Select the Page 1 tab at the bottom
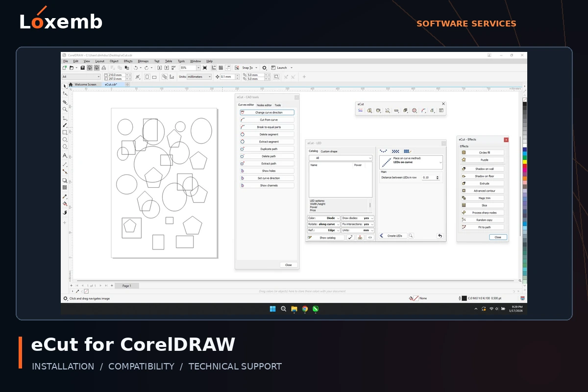588x392 pixels. pyautogui.click(x=126, y=286)
